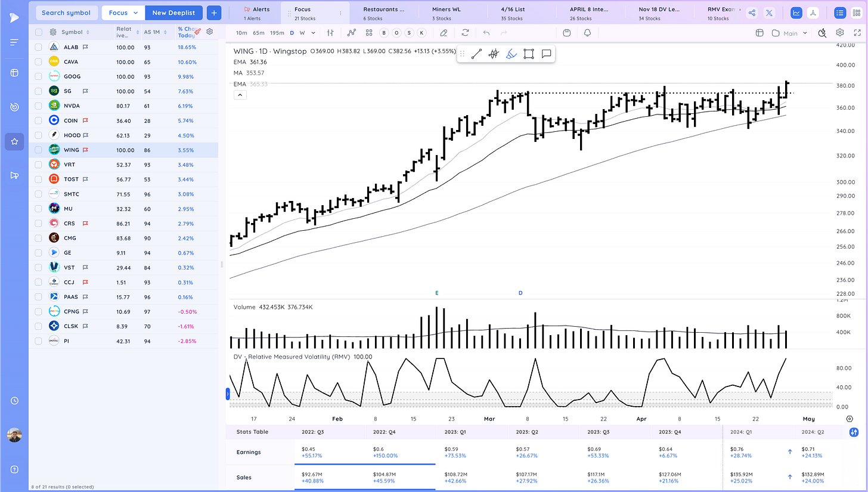Select the rectangle drawing tool
This screenshot has width=868, height=492.
528,54
